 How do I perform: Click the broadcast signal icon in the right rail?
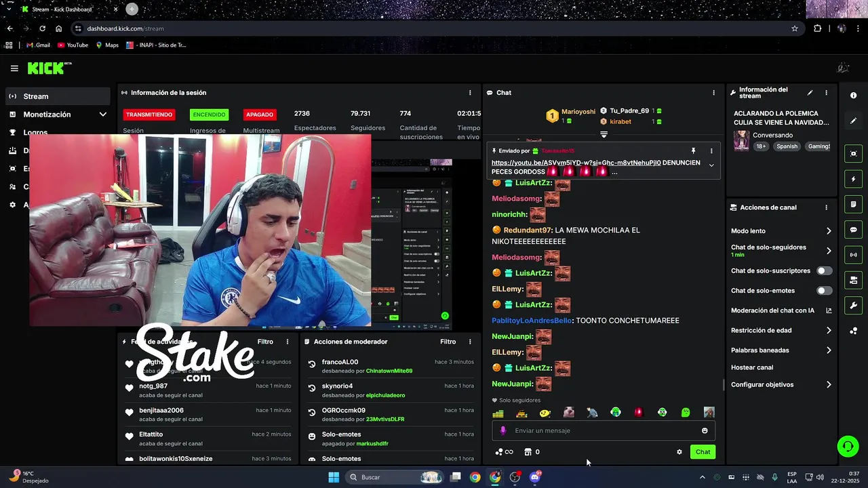(853, 255)
